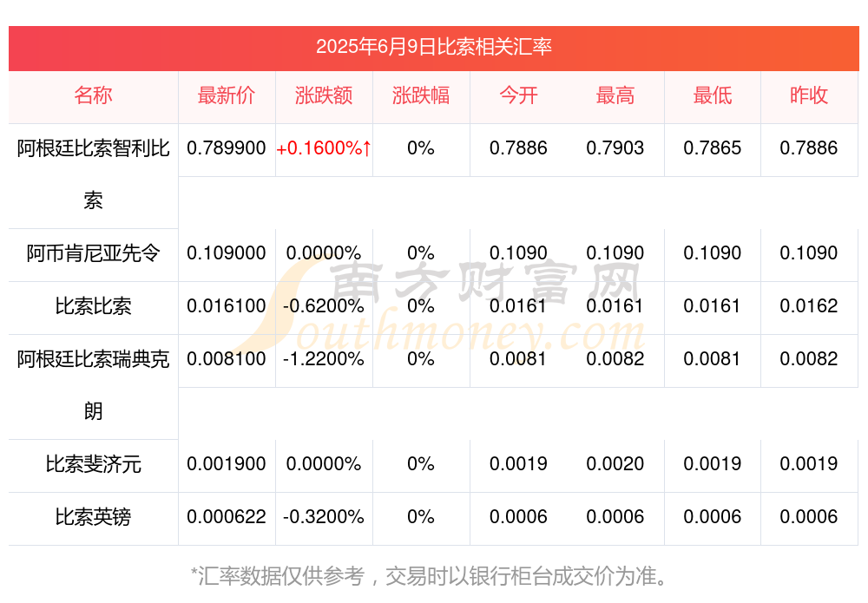Screen dimensions: 868x603
Task: Select the row name 阿币肯尼亚先令
Action: tap(93, 253)
